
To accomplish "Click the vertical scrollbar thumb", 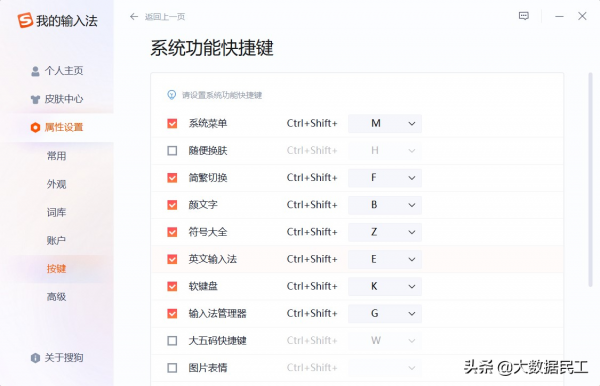I will (590, 180).
